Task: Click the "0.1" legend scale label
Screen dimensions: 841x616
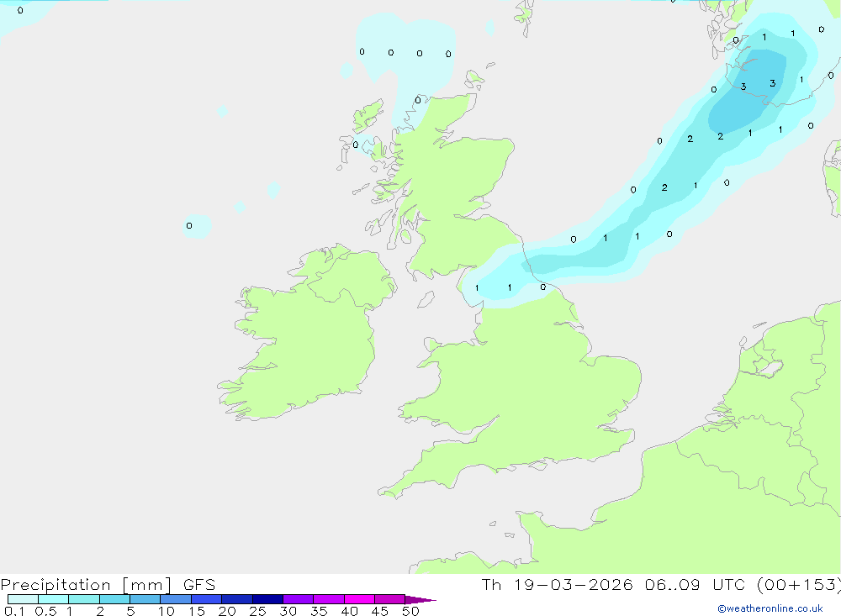Action: [14, 611]
